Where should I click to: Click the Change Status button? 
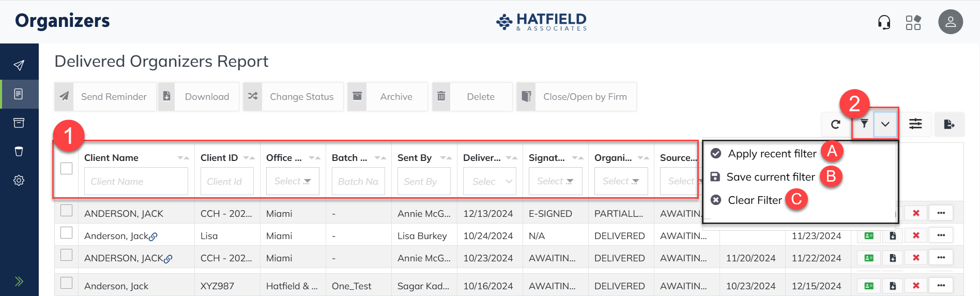point(293,97)
